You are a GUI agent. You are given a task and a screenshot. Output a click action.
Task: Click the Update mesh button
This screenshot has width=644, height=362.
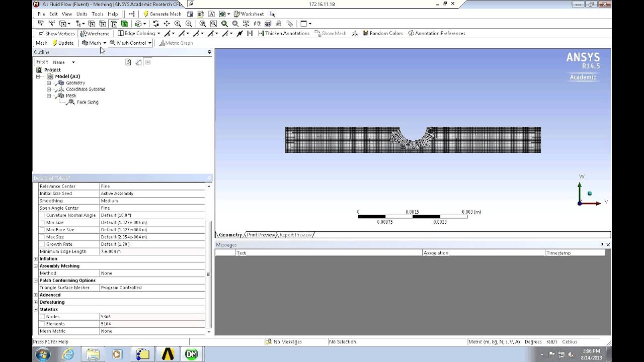(62, 43)
